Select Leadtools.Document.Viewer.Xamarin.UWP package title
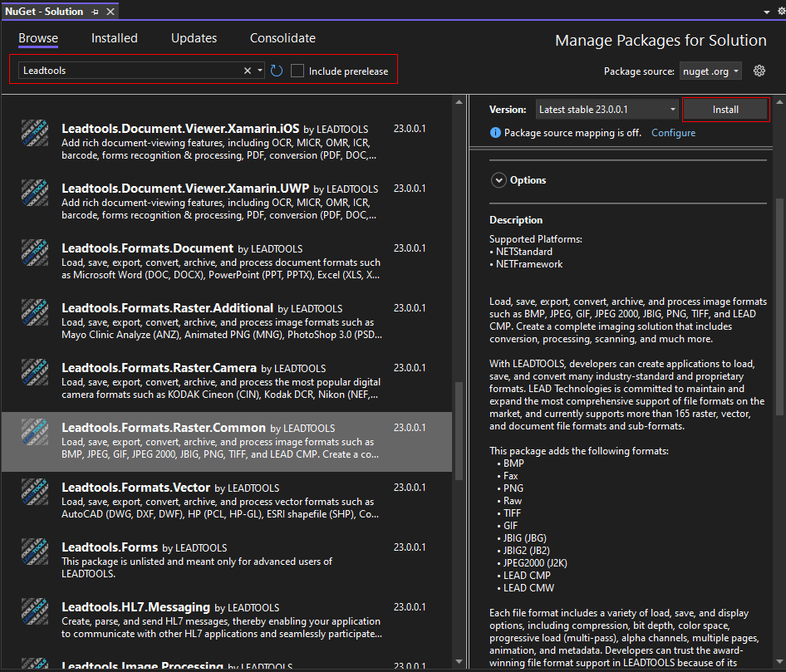 coord(185,188)
